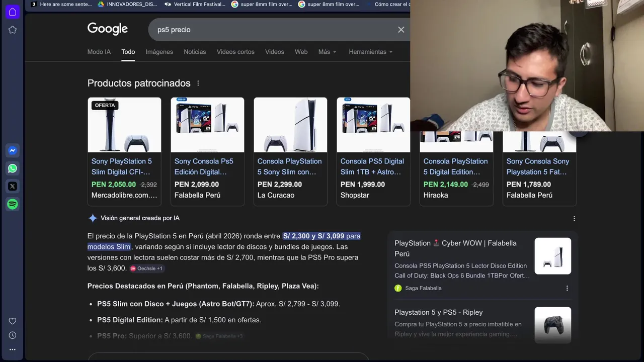Image resolution: width=644 pixels, height=362 pixels.
Task: Click 'Visión general creada por IA' label
Action: point(140,218)
